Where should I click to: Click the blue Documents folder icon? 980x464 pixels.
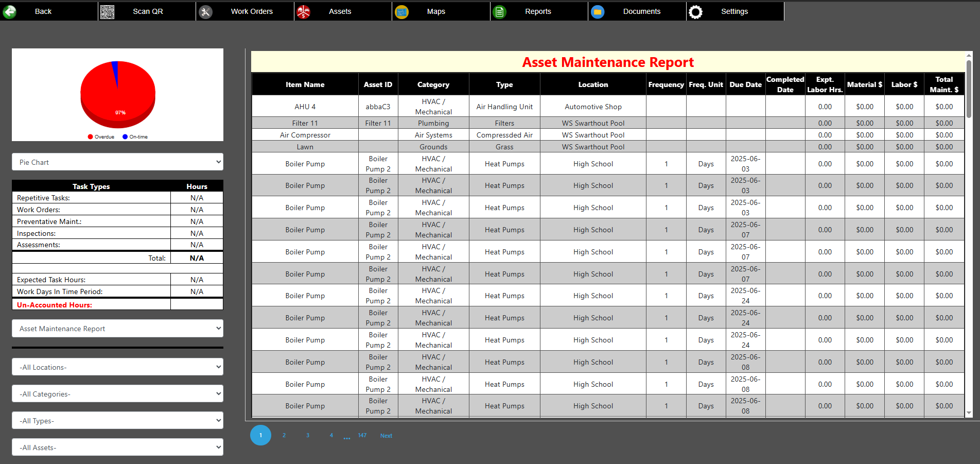click(598, 11)
